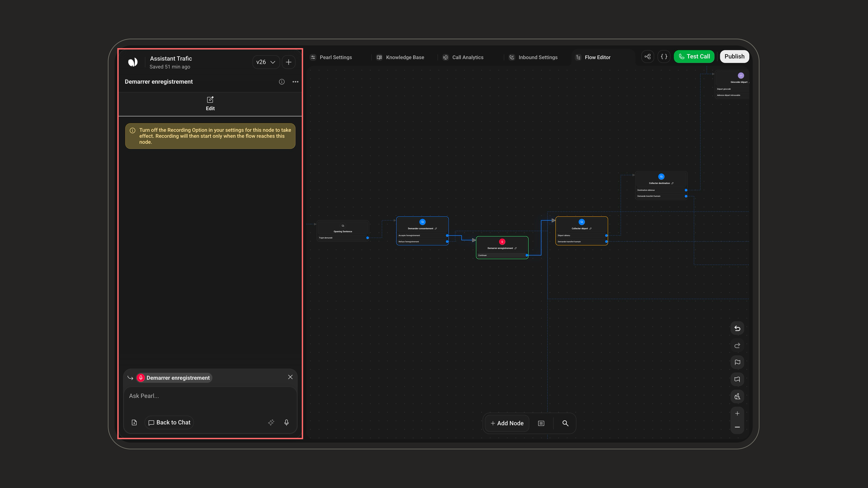868x488 pixels.
Task: Click the Continuer output connector dot
Action: click(x=527, y=255)
